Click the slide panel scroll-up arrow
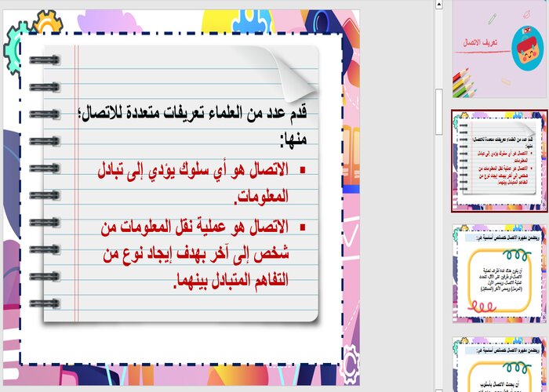The height and width of the screenshot is (392, 549). (x=438, y=4)
